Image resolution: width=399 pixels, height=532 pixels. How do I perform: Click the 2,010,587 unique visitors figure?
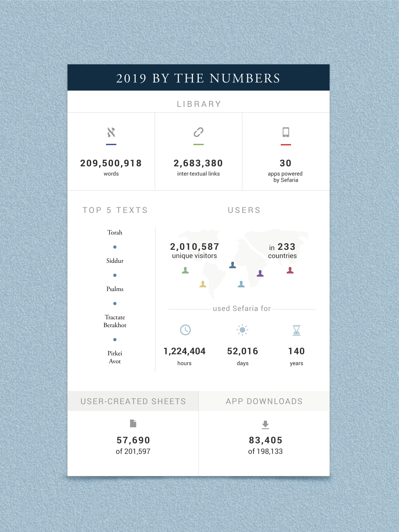pos(194,251)
